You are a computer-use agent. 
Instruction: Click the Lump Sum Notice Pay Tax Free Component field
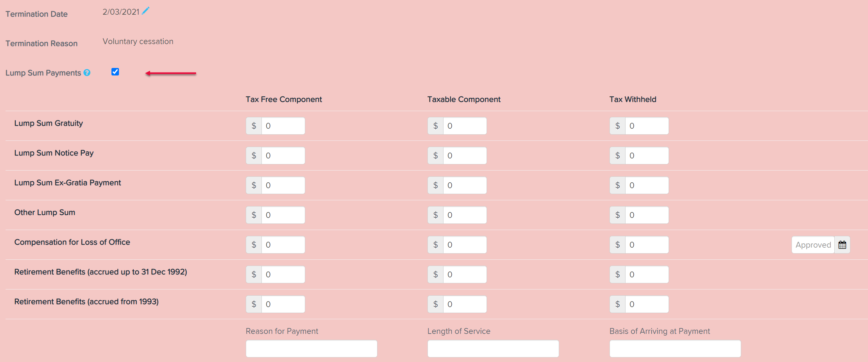pyautogui.click(x=283, y=156)
